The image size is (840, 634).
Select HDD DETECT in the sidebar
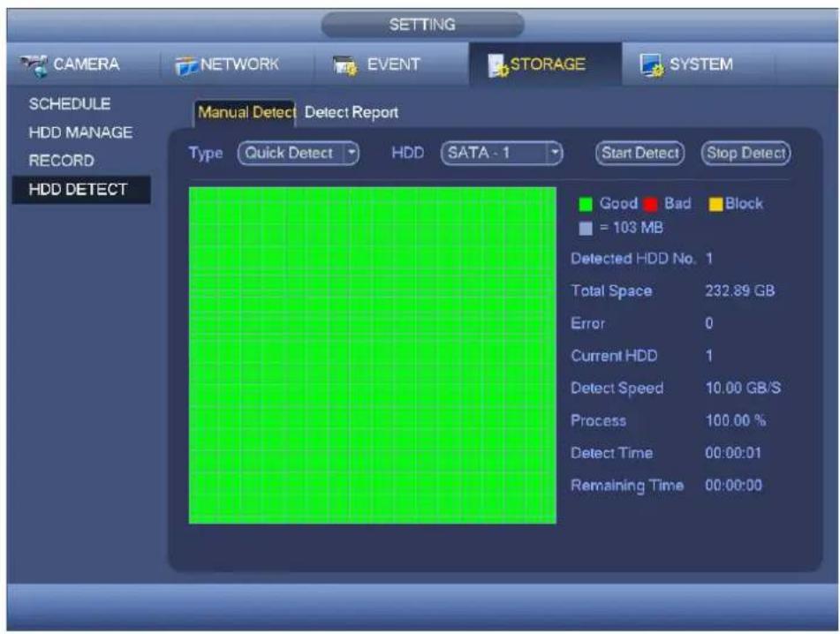coord(81,190)
